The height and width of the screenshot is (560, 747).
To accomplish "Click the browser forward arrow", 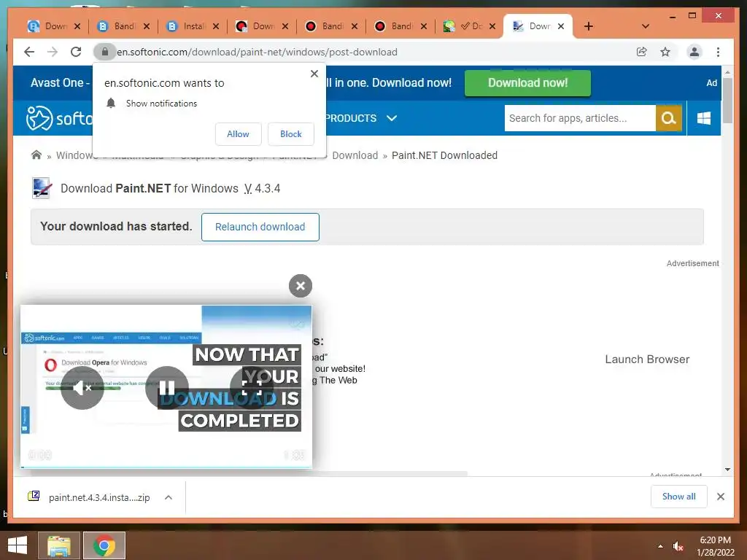I will pyautogui.click(x=53, y=52).
